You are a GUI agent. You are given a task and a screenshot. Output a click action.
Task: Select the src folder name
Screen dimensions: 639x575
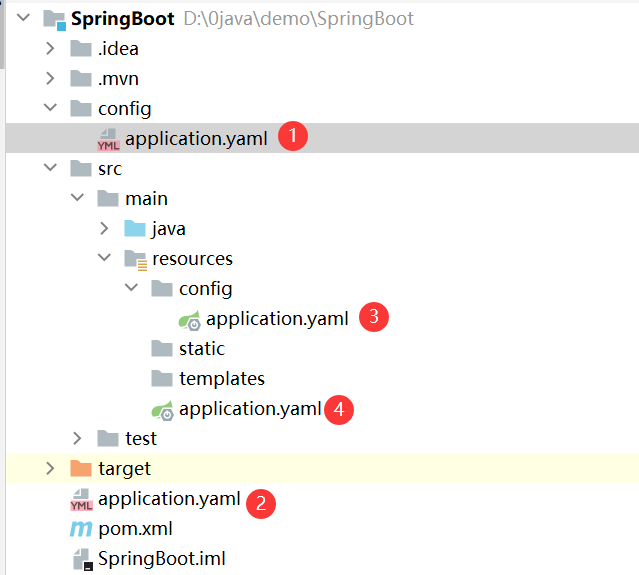click(x=110, y=169)
